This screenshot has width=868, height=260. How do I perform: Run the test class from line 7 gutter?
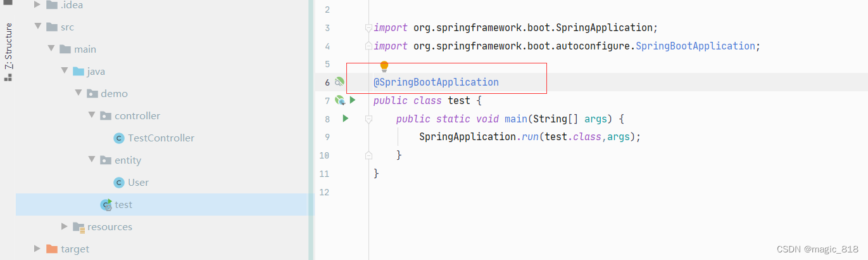[353, 100]
